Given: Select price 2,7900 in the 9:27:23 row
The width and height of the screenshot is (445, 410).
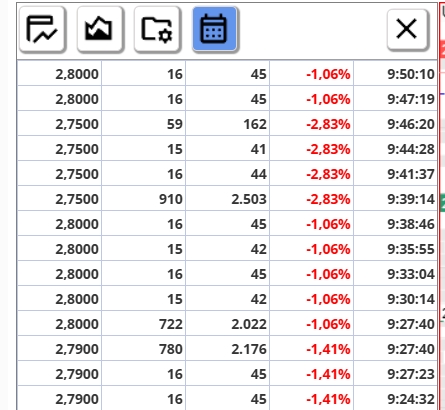Looking at the screenshot, I should tap(77, 374).
